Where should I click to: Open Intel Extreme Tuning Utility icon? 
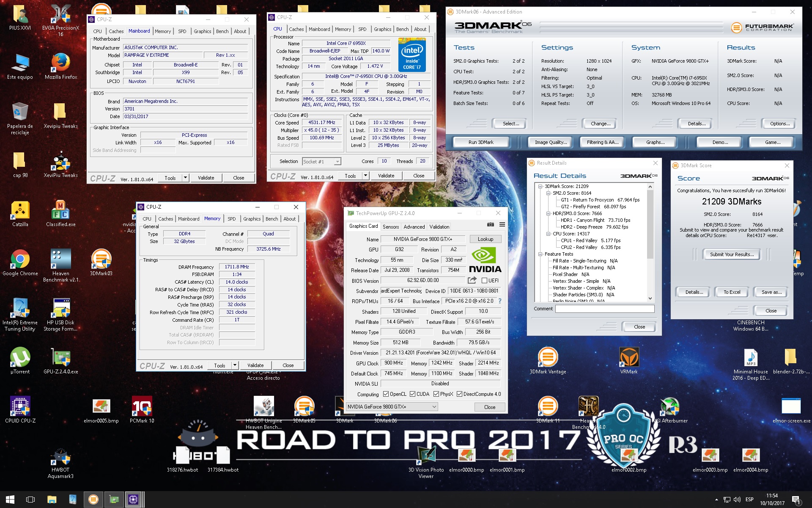(x=20, y=315)
